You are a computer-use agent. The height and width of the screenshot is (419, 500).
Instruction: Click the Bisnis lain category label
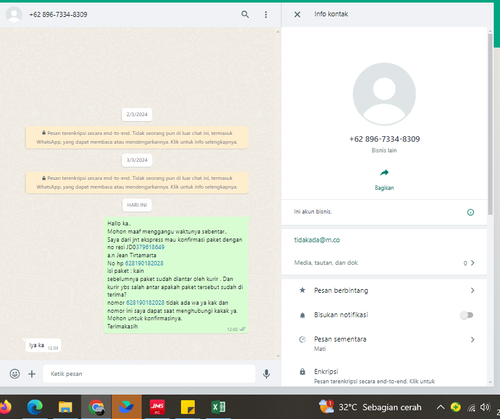(384, 150)
